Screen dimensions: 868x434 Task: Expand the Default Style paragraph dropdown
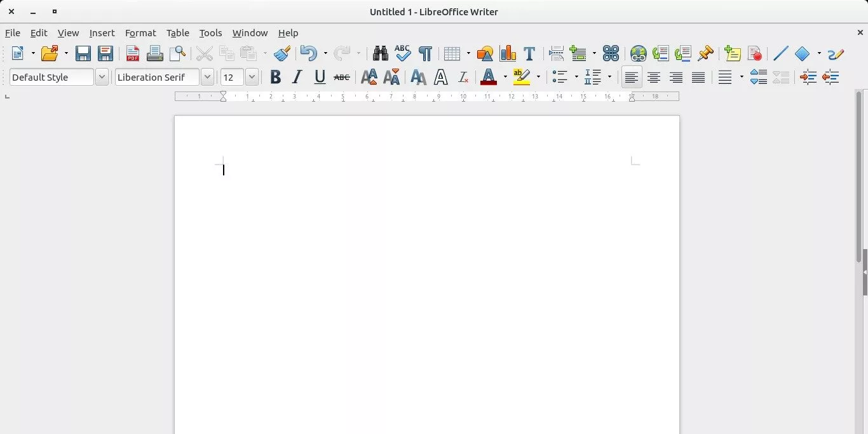[x=102, y=78]
